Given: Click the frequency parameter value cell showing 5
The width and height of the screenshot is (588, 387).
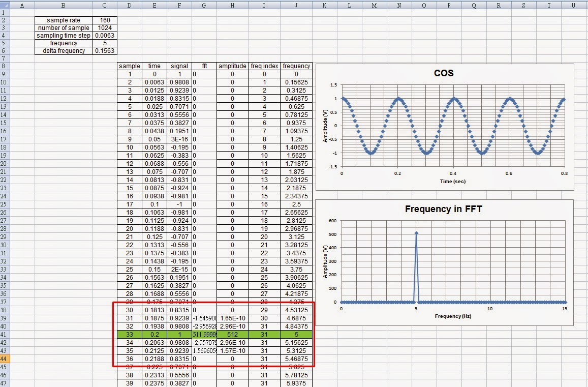Looking at the screenshot, I should (x=104, y=43).
